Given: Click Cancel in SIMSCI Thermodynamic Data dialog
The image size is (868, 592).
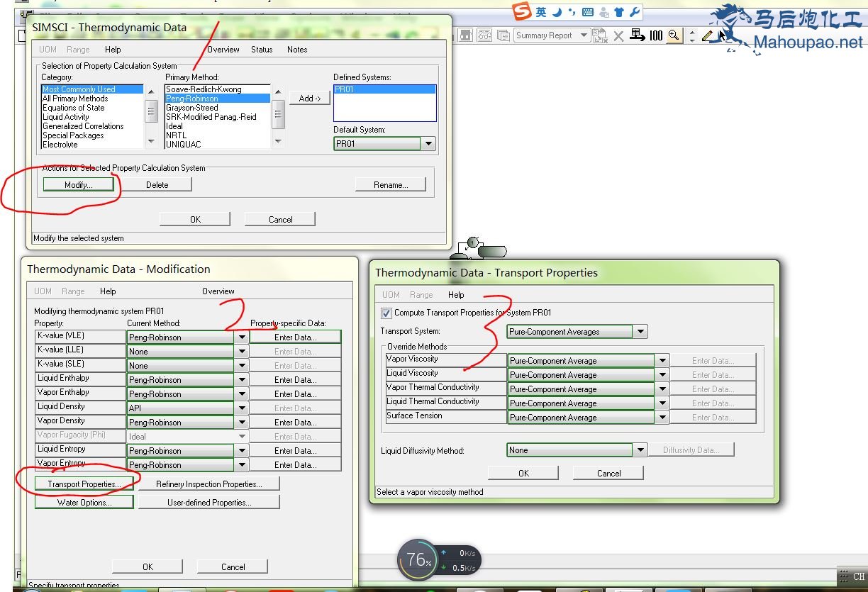Looking at the screenshot, I should (x=280, y=220).
